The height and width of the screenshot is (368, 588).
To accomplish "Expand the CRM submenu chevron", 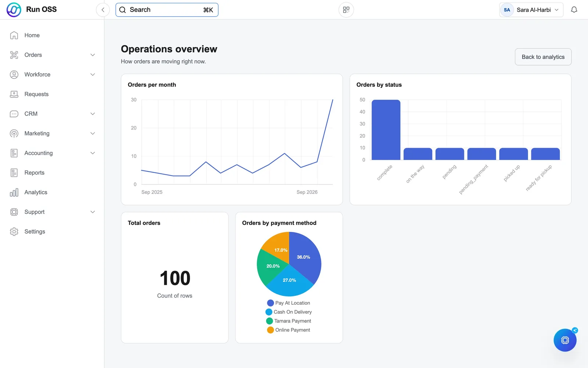I will click(93, 114).
